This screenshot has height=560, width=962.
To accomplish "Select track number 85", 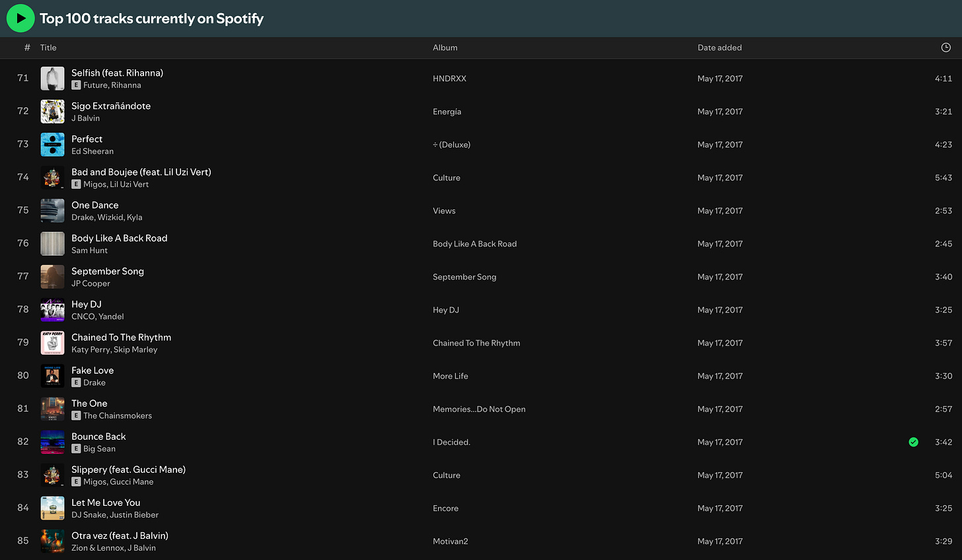I will (23, 540).
